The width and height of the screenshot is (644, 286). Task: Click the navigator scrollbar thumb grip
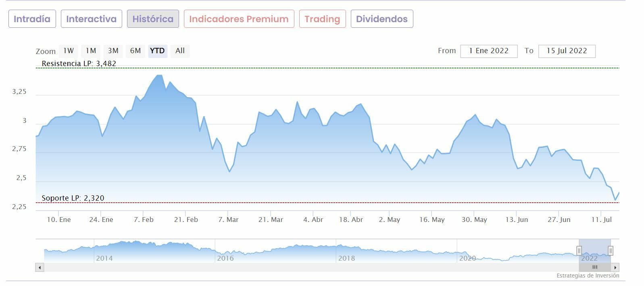(x=594, y=267)
